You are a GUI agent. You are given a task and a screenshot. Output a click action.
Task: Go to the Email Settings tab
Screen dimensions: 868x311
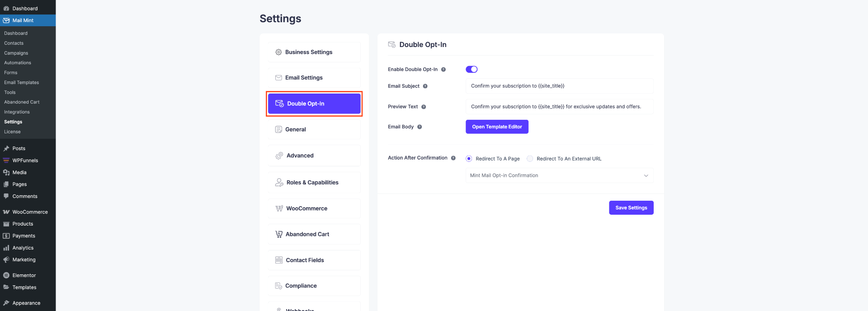click(x=314, y=78)
